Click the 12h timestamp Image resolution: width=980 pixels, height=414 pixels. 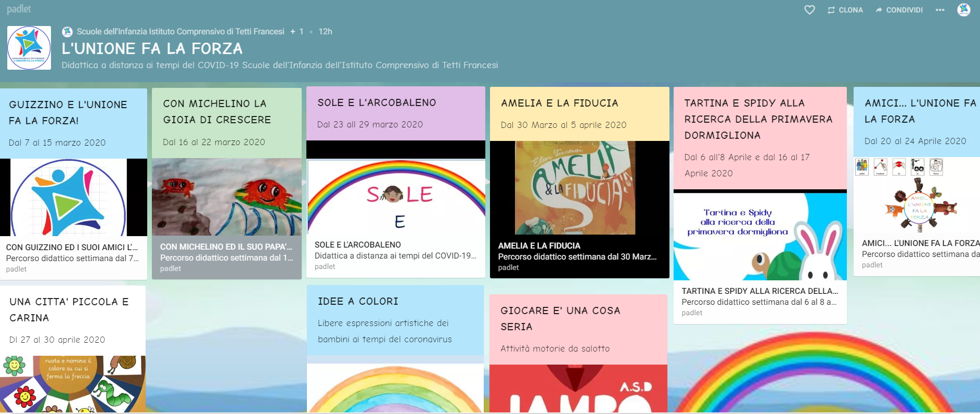tap(326, 32)
